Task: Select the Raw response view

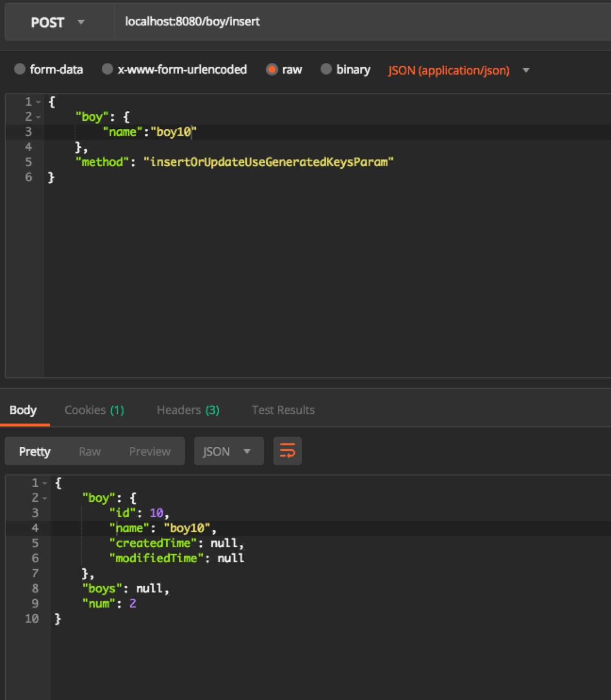Action: (90, 451)
